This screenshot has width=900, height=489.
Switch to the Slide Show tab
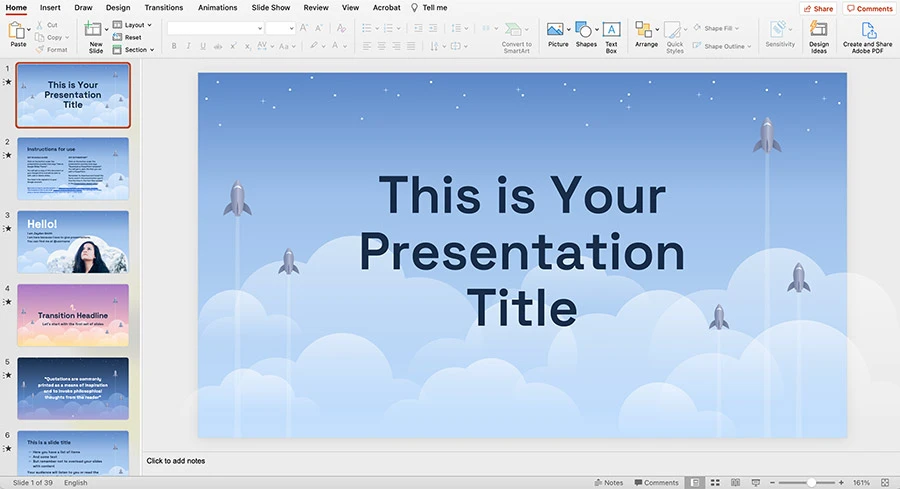pos(271,7)
